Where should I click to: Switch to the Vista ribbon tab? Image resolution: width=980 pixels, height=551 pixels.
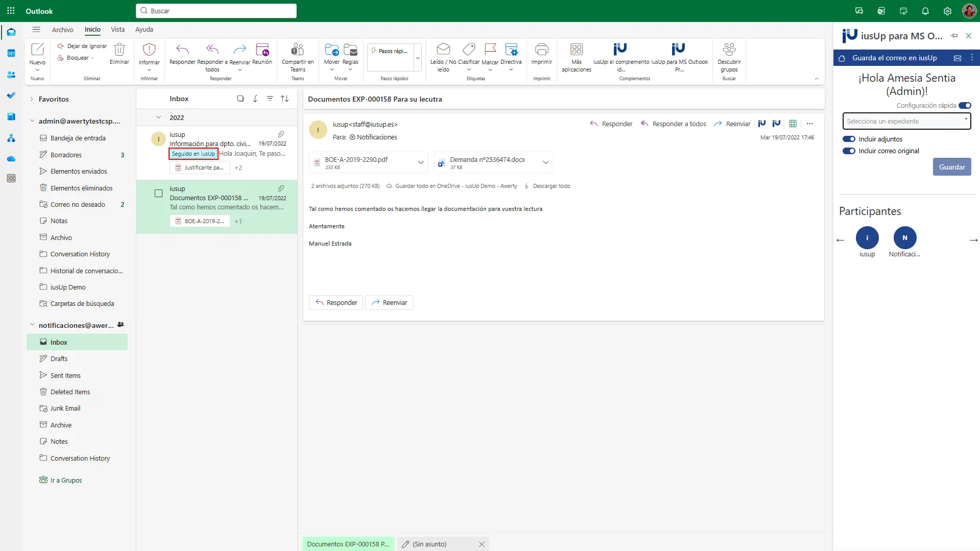pos(117,30)
